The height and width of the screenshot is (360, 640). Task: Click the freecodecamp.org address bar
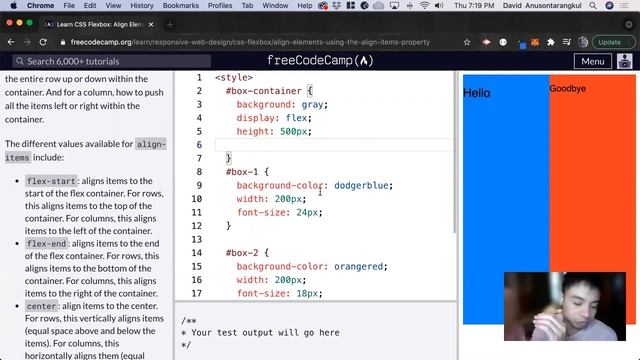[250, 42]
